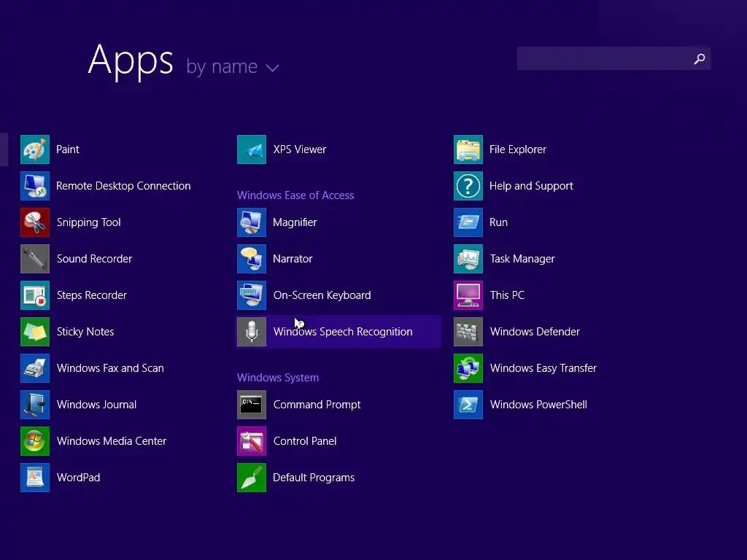Click the 'Narrator' label
Screen dimensions: 747x560
(x=293, y=259)
